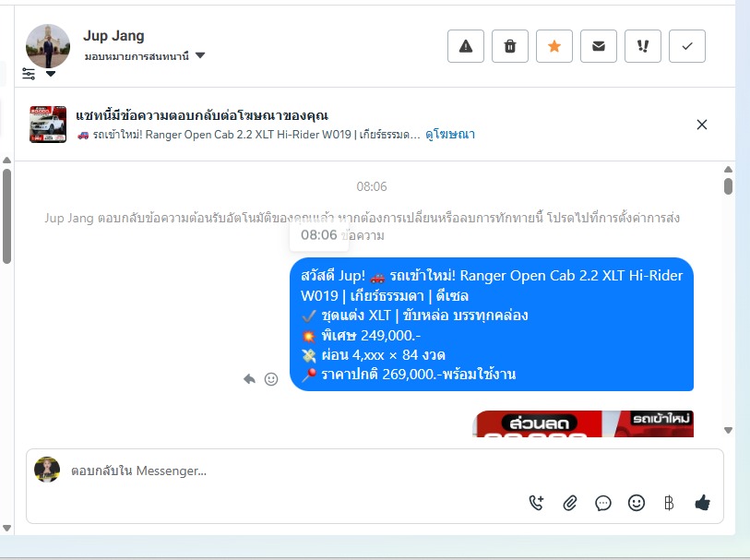This screenshot has height=560, width=750.
Task: Send a thumbs-up like
Action: (702, 503)
